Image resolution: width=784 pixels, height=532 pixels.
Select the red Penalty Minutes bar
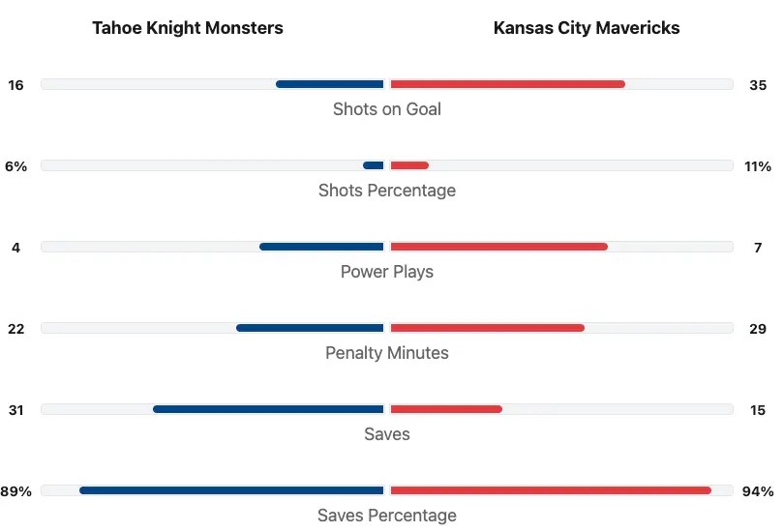(x=487, y=328)
